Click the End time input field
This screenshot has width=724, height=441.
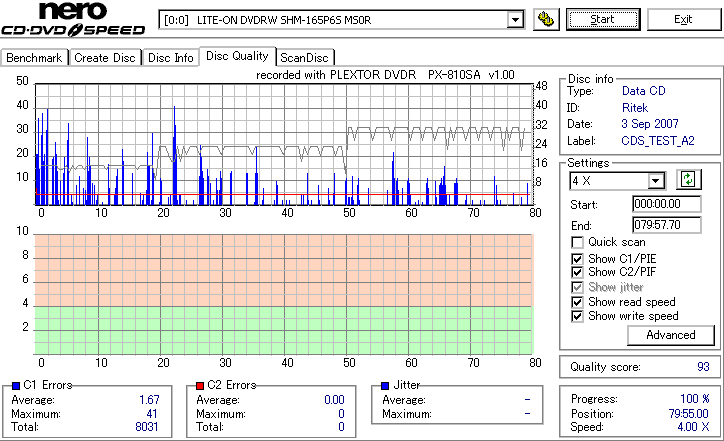click(x=667, y=225)
